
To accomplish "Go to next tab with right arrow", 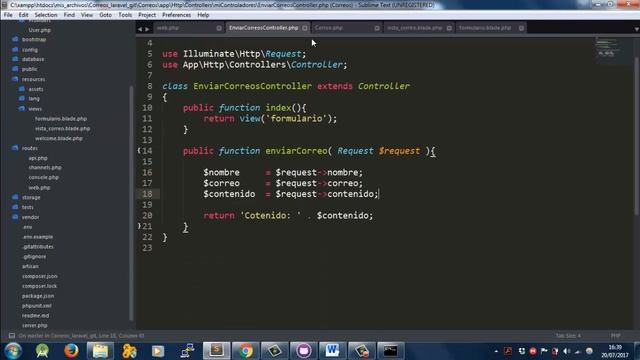I will pos(147,29).
